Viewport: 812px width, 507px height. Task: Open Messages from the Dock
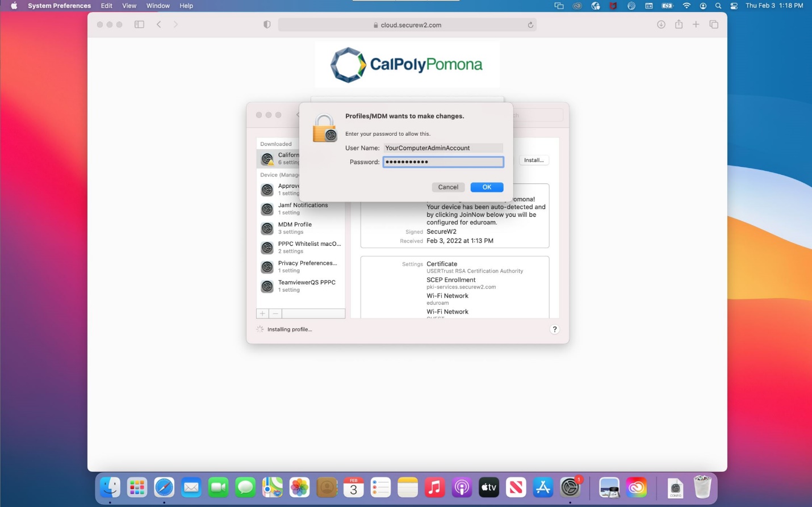(x=245, y=487)
